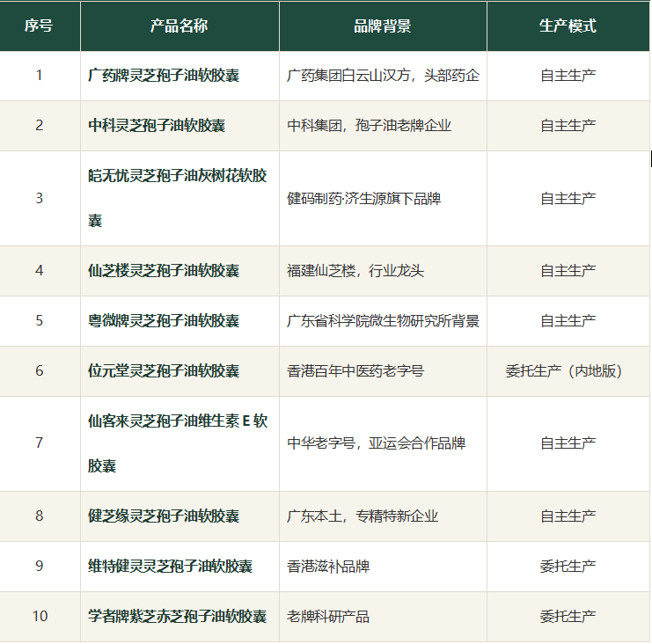Click the 产品名称 column header

(x=179, y=26)
